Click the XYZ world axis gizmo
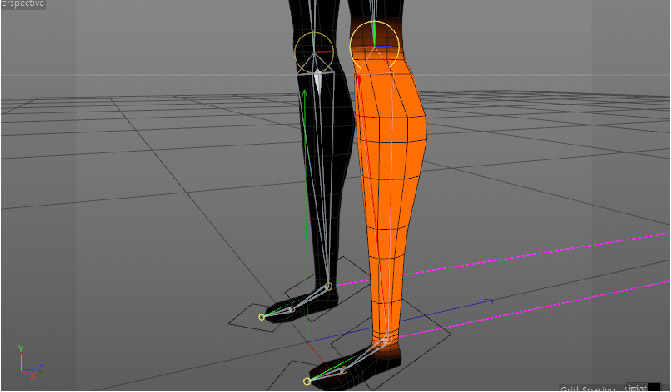Image resolution: width=671 pixels, height=392 pixels. (x=29, y=363)
